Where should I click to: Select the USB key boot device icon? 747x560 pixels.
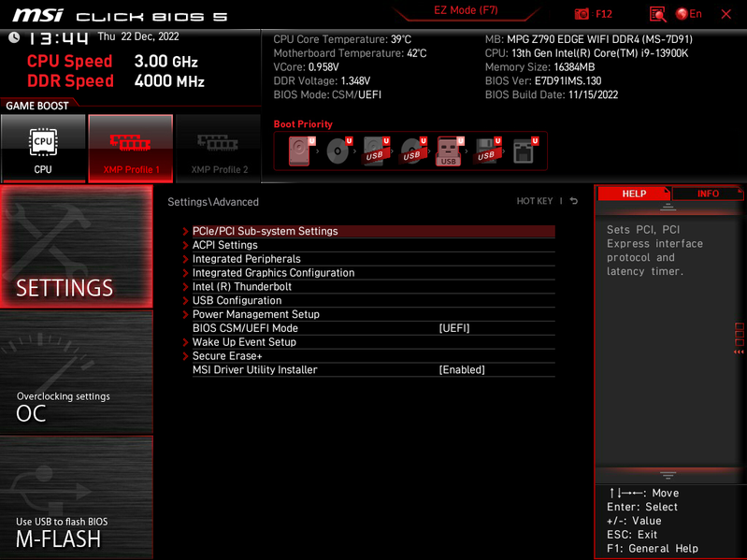pyautogui.click(x=449, y=151)
